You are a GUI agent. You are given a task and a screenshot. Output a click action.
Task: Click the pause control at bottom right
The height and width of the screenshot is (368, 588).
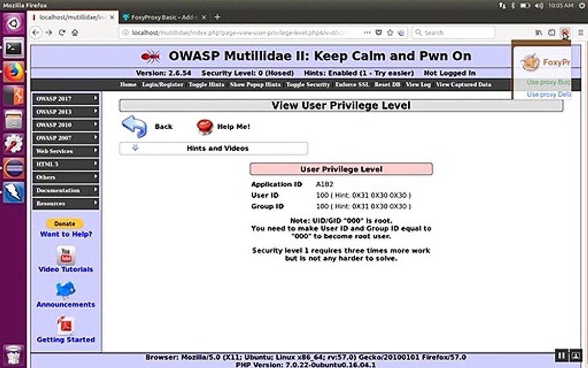pyautogui.click(x=561, y=355)
